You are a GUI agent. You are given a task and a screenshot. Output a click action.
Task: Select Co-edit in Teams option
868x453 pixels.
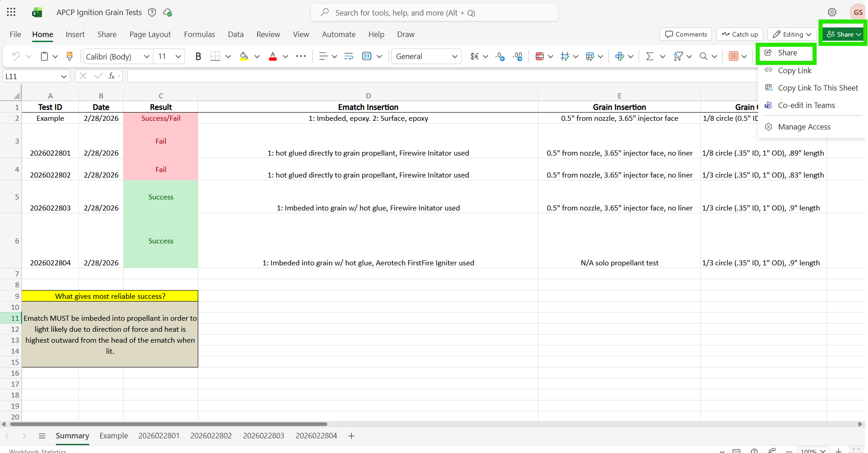point(806,105)
